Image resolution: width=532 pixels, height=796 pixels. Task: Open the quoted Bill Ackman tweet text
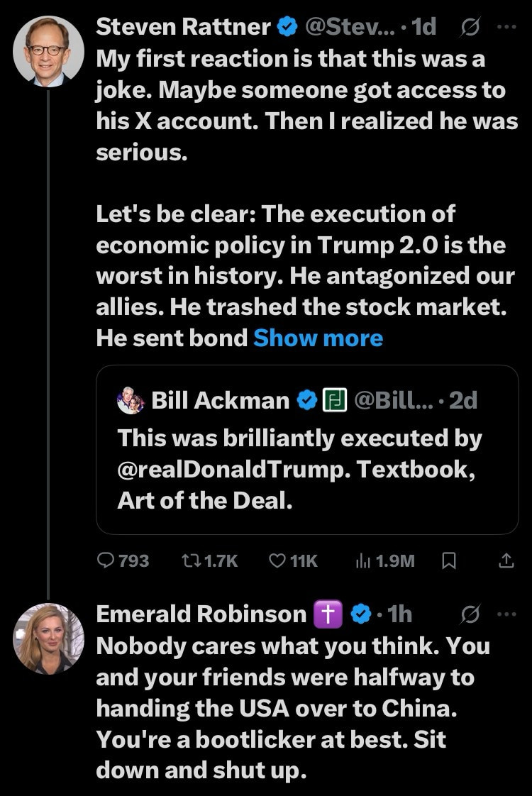click(x=299, y=470)
